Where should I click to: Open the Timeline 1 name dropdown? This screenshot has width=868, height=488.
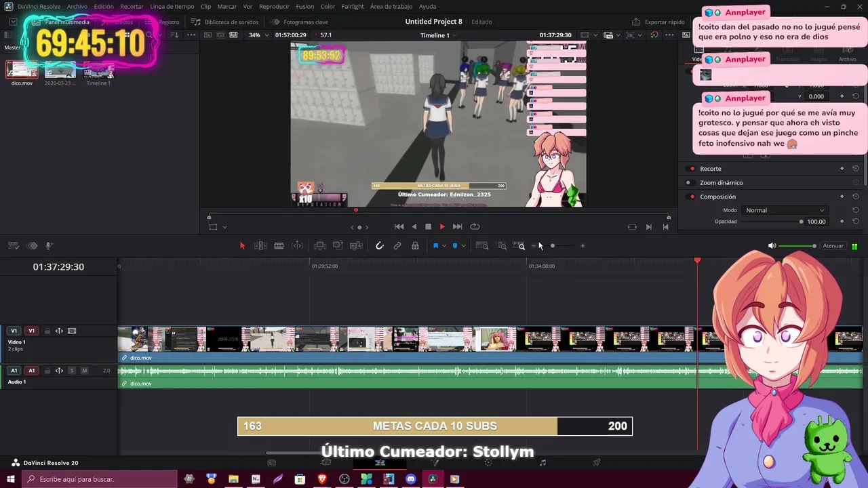click(439, 35)
